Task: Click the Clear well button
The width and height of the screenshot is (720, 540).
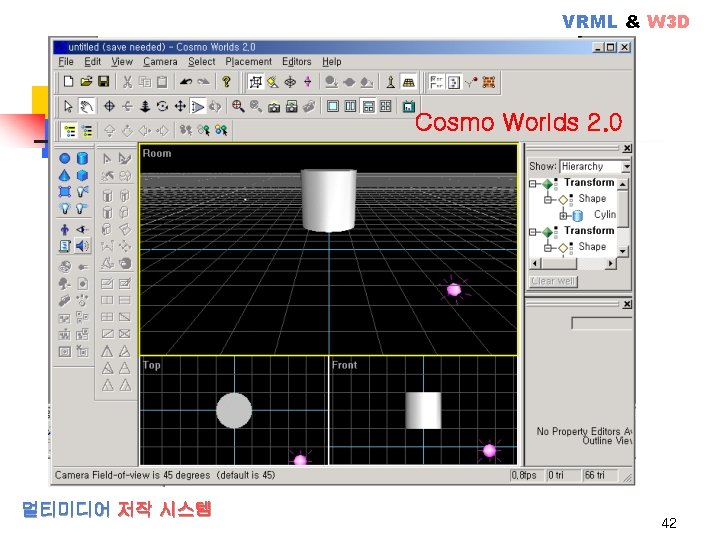Action: coord(553,281)
